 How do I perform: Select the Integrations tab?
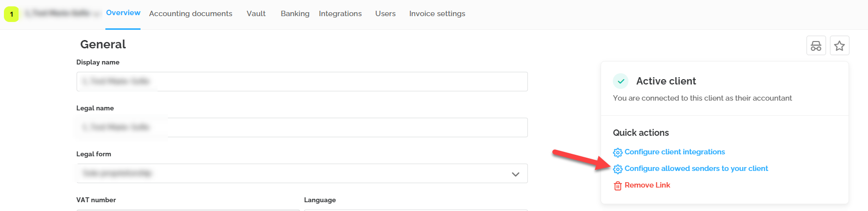pyautogui.click(x=340, y=14)
